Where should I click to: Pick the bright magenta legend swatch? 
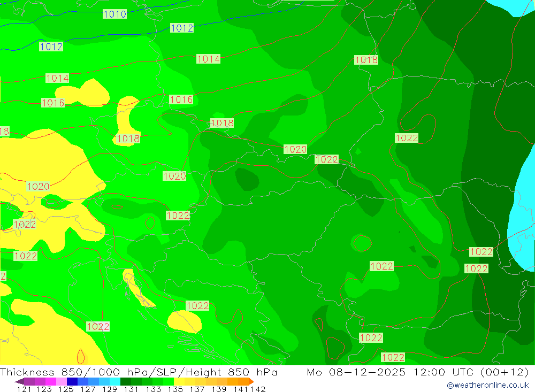[x=50, y=381]
